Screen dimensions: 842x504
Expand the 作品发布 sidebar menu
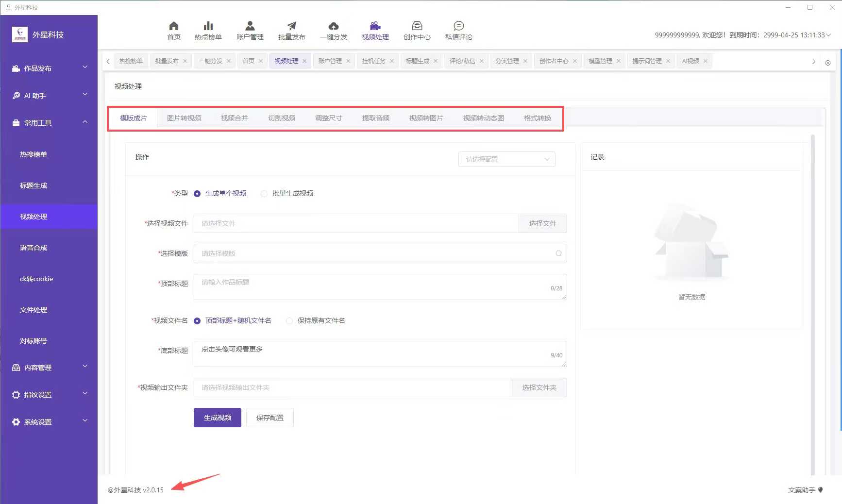(49, 68)
